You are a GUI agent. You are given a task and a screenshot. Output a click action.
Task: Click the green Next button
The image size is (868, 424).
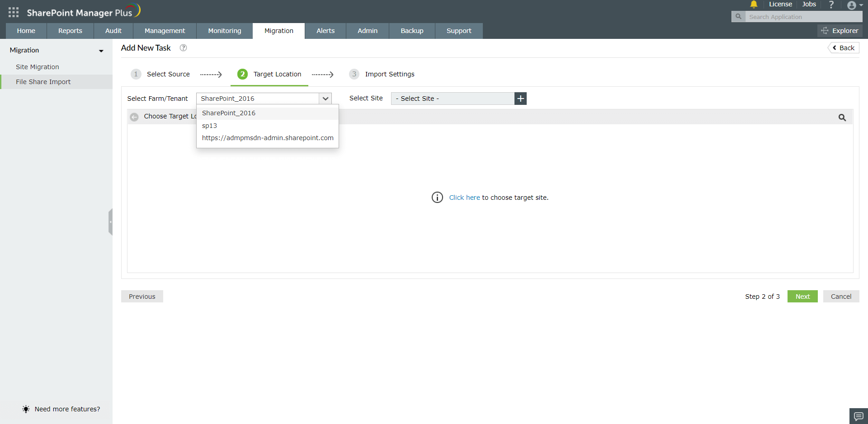pyautogui.click(x=802, y=297)
